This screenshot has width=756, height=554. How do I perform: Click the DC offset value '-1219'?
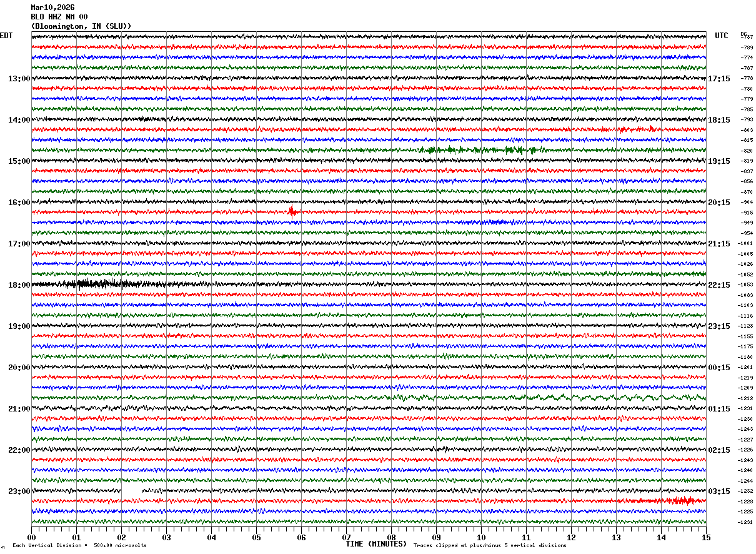click(x=745, y=378)
